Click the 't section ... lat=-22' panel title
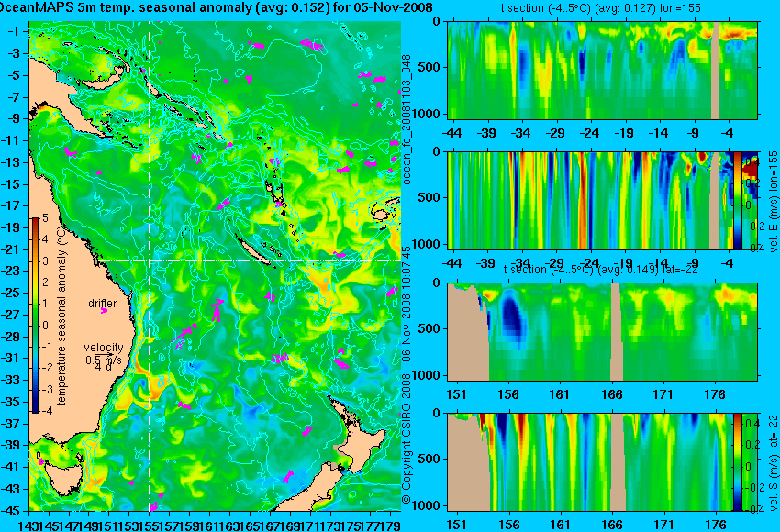Image resolution: width=780 pixels, height=532 pixels. point(601,270)
